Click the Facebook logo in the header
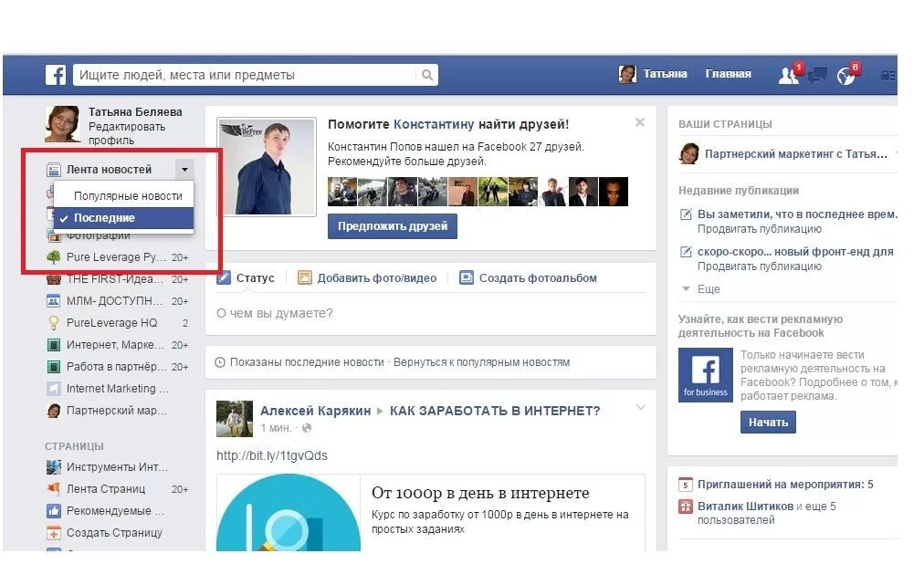This screenshot has height=564, width=924. 56,75
